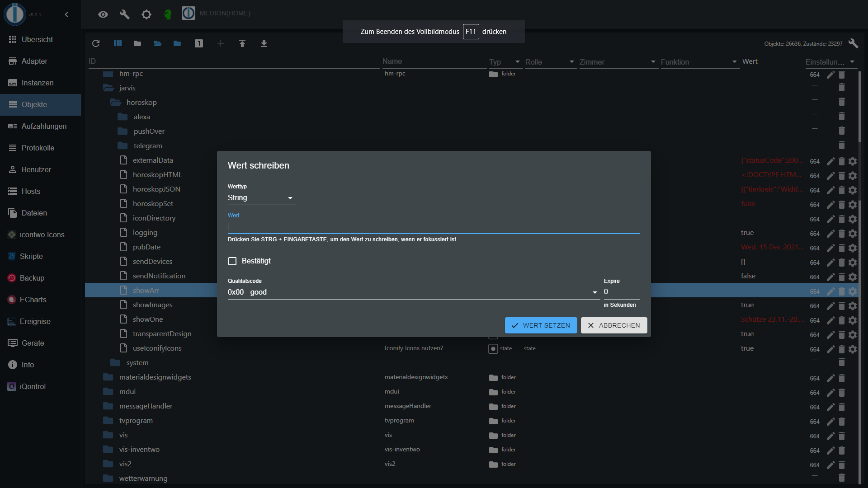Screen dimensions: 868x488
Task: Delete the horoskopHTML object via trash icon
Action: (x=842, y=176)
